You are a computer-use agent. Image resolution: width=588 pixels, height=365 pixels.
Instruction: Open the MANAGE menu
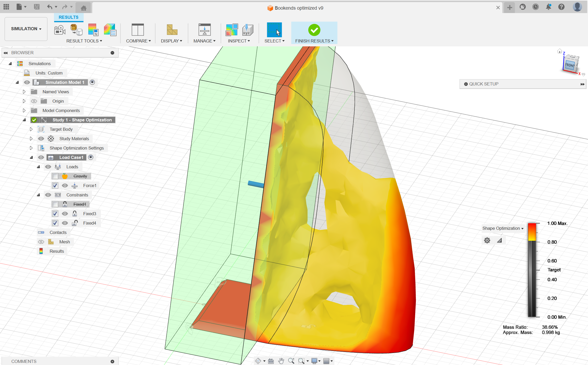tap(204, 41)
